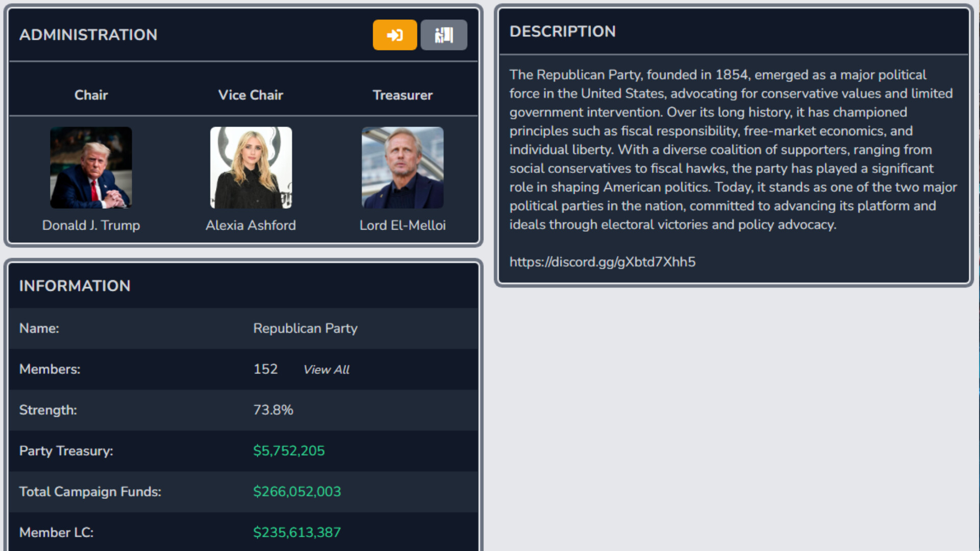
Task: Click the DESCRIPTION panel heading
Action: click(562, 31)
